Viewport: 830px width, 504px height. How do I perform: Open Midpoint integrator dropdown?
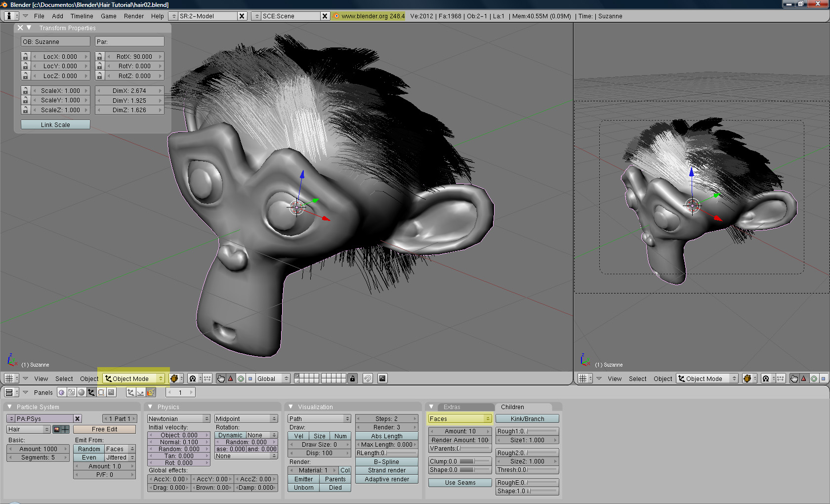coord(246,419)
